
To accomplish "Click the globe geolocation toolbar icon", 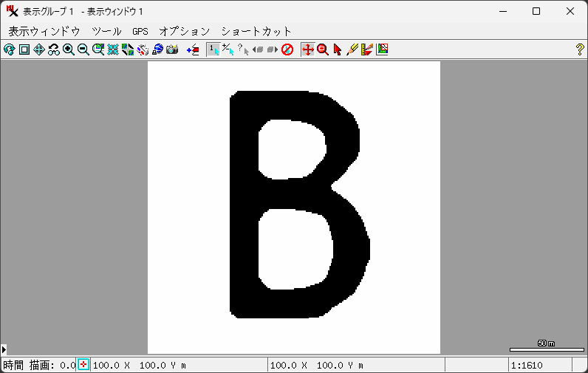I will (x=157, y=49).
